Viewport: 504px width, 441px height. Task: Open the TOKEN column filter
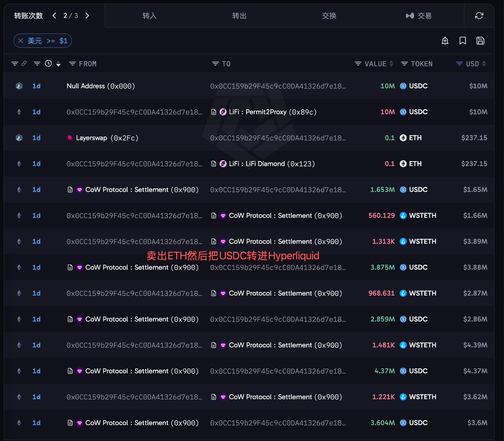coord(404,64)
